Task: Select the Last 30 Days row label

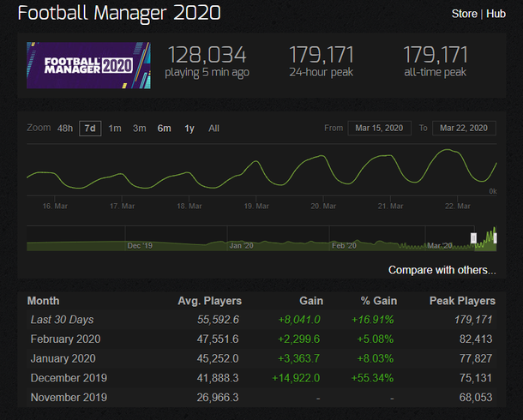Action: pos(62,320)
